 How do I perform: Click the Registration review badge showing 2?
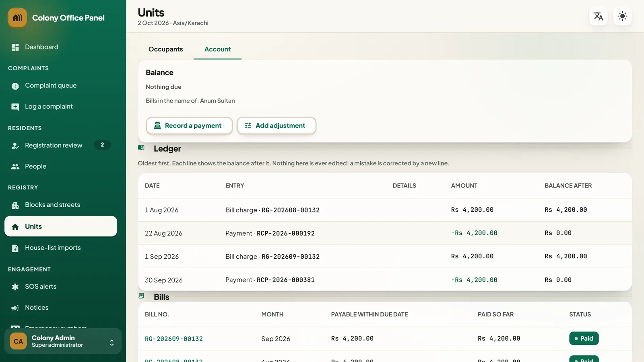point(102,145)
